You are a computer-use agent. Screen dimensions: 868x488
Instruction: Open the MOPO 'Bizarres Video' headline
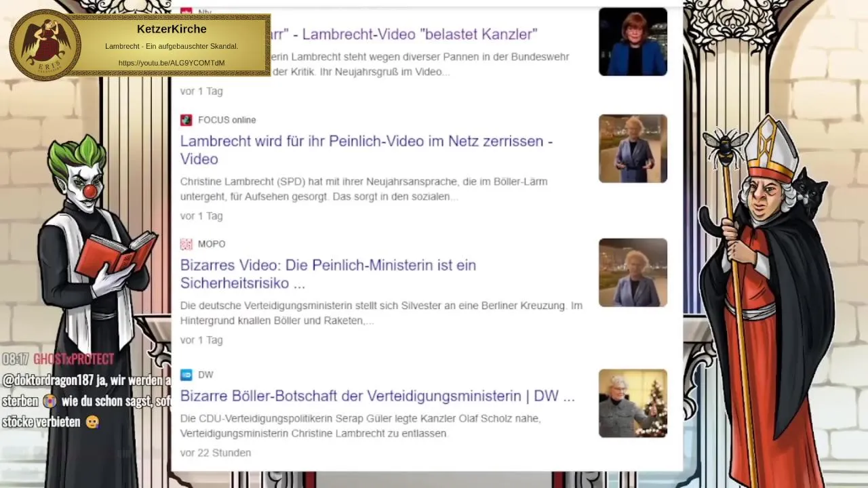click(328, 274)
